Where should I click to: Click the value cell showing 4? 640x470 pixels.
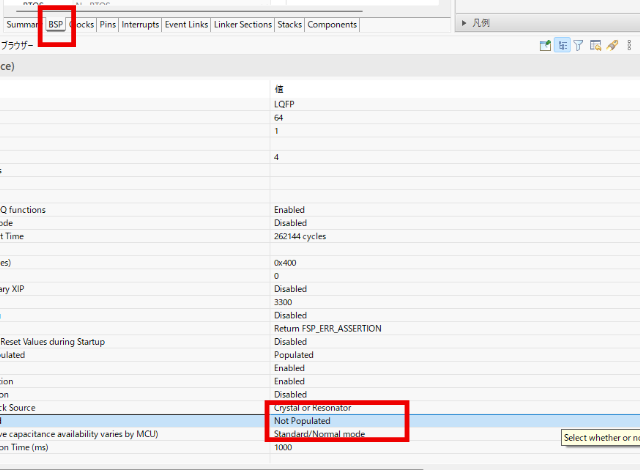(276, 157)
